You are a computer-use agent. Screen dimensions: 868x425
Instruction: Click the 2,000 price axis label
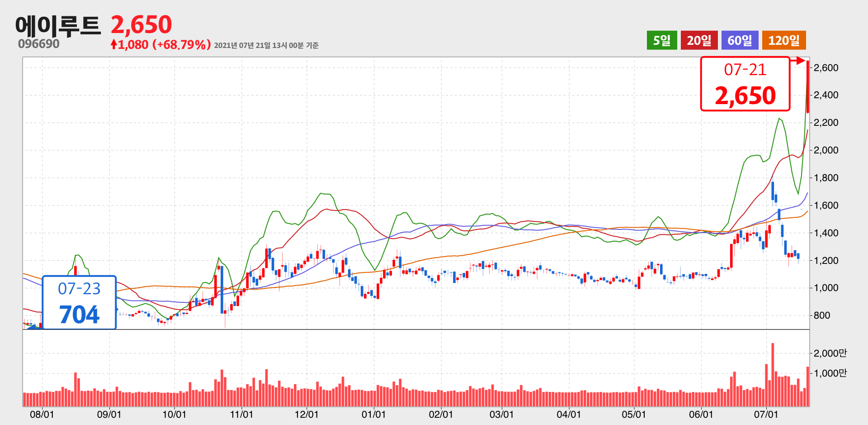pyautogui.click(x=826, y=150)
